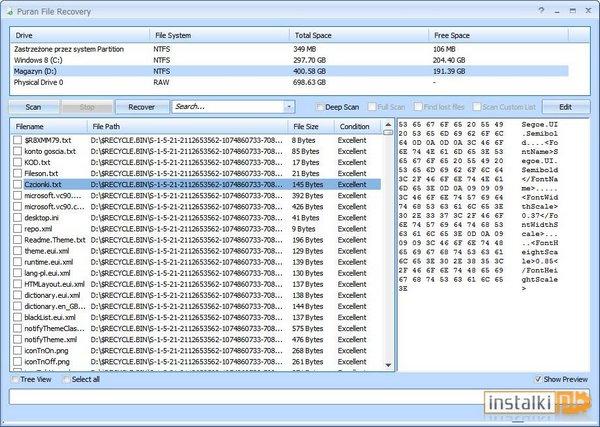
Task: Click the 426 Bytes file size cell
Action: pos(307,207)
